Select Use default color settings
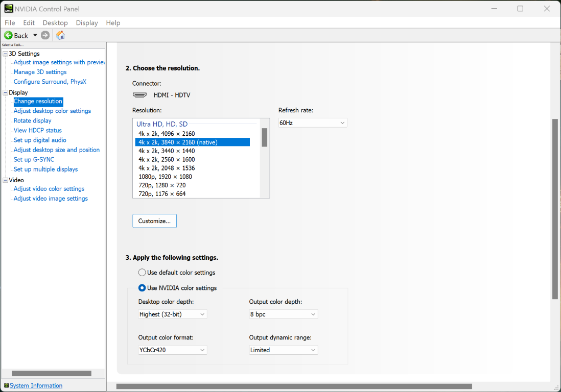The height and width of the screenshot is (392, 561). point(142,273)
